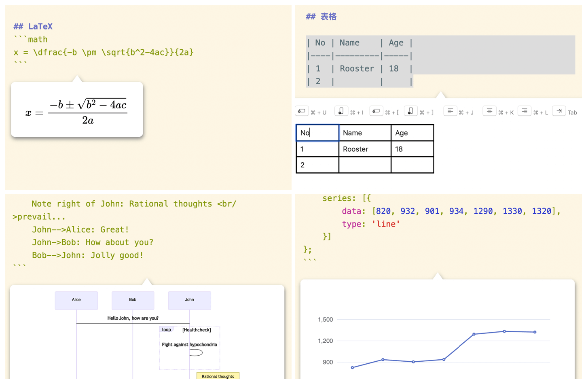The height and width of the screenshot is (386, 588).
Task: Align the table cell left with the ⌘+J icon
Action: tap(450, 111)
